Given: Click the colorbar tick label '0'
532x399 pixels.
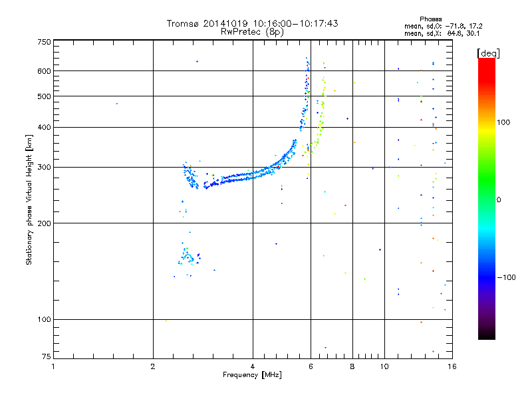Looking at the screenshot, I should 499,200.
